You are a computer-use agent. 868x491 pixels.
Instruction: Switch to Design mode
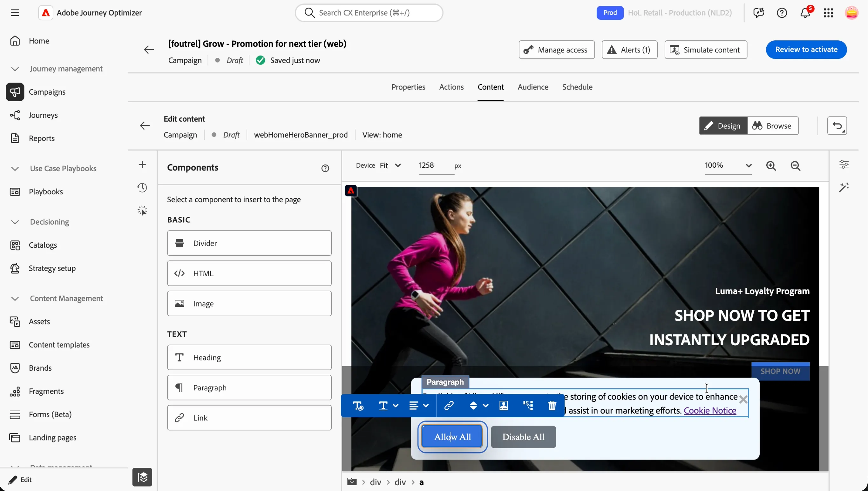point(723,126)
